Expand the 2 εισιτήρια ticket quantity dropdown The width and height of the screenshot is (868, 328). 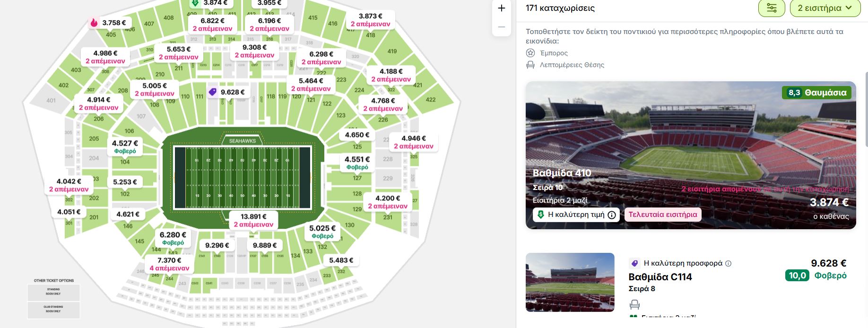click(x=825, y=8)
